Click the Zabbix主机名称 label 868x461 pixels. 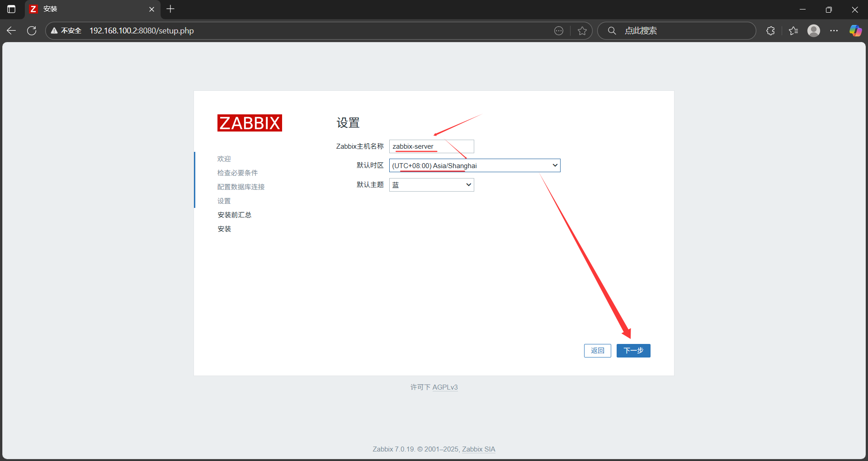[359, 146]
